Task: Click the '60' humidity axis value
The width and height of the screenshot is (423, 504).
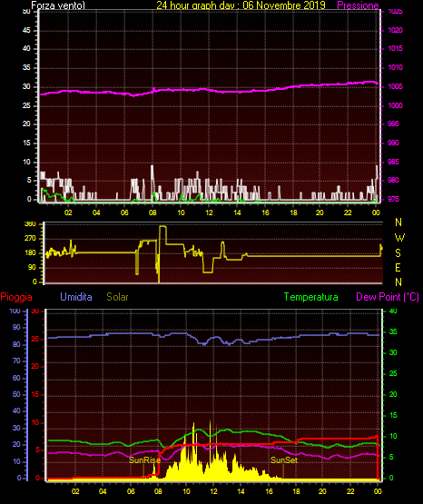Action: coord(16,378)
